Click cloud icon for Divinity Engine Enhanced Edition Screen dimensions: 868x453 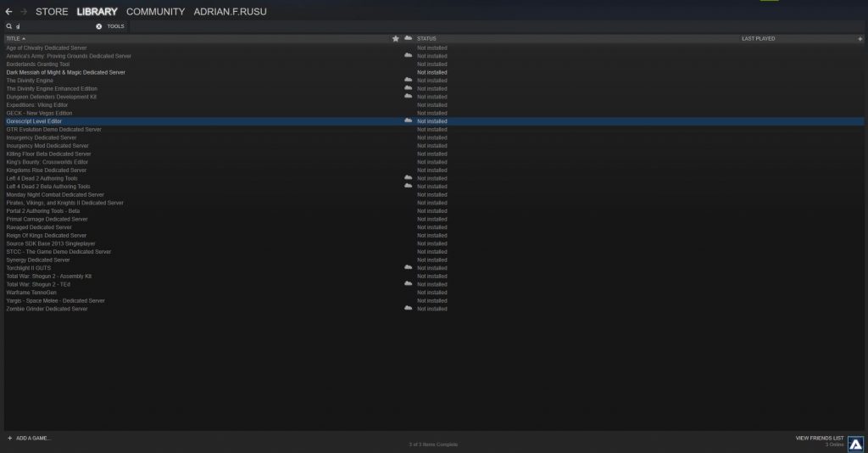pos(408,88)
